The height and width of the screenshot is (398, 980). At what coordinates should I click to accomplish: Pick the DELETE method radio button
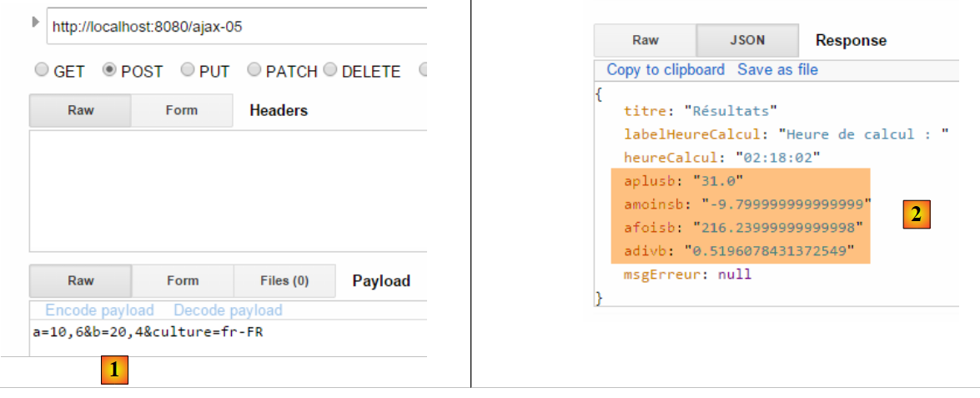330,70
